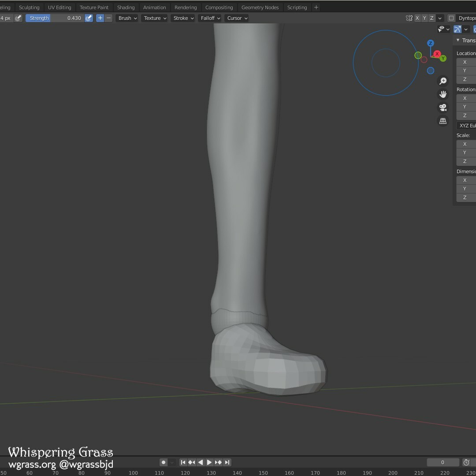
Task: Switch to the UV Editing workspace tab
Action: tap(59, 7)
